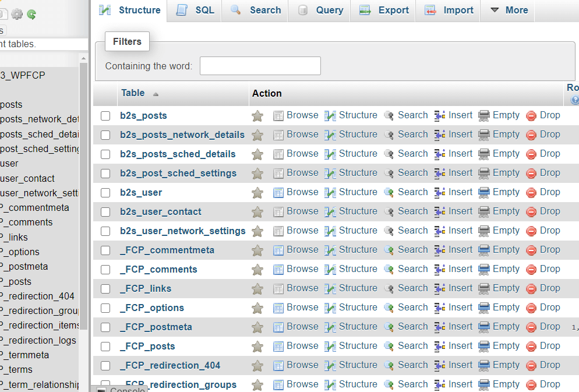Viewport: 579px width, 392px height.
Task: Click the Drop icon for b2s_posts
Action: pos(531,116)
